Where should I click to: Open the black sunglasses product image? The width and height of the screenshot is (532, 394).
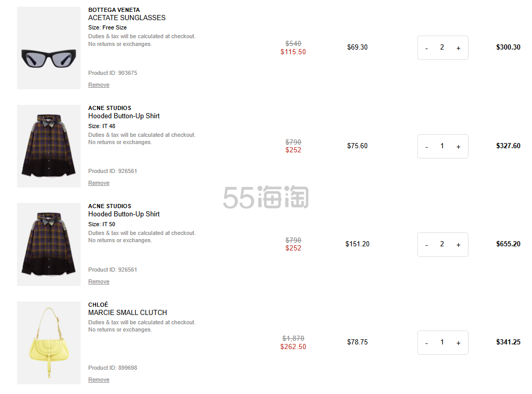[49, 48]
